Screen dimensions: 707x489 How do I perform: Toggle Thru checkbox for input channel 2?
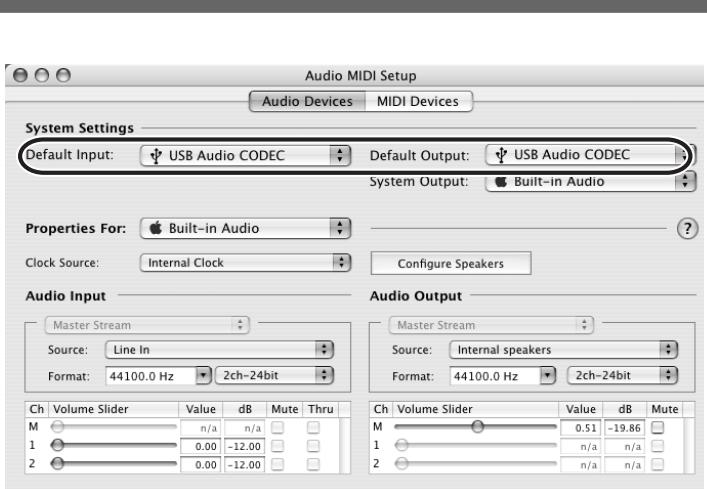coord(313,464)
